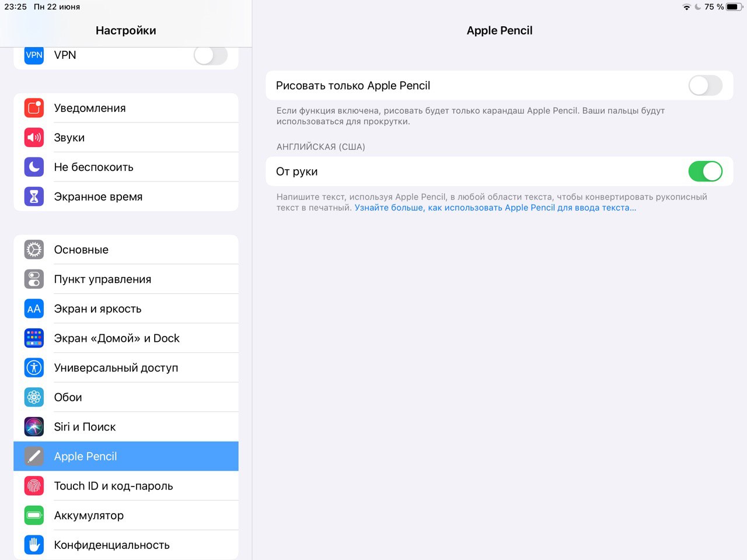Open Touch ID и код-пароль settings
Screen dimensions: 747x560
pos(126,486)
